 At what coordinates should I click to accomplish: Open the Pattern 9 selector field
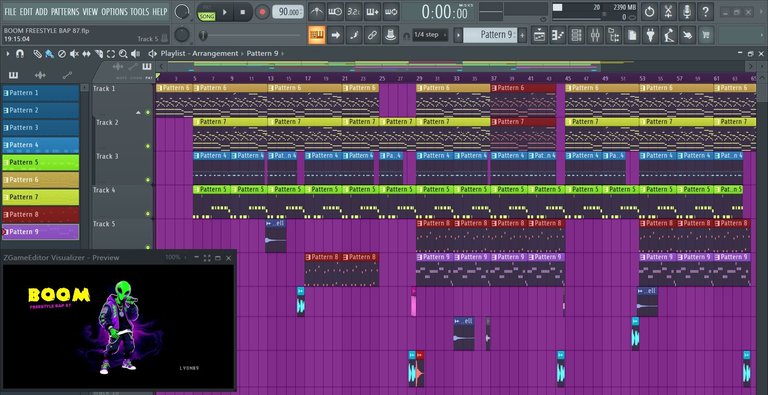(490, 35)
